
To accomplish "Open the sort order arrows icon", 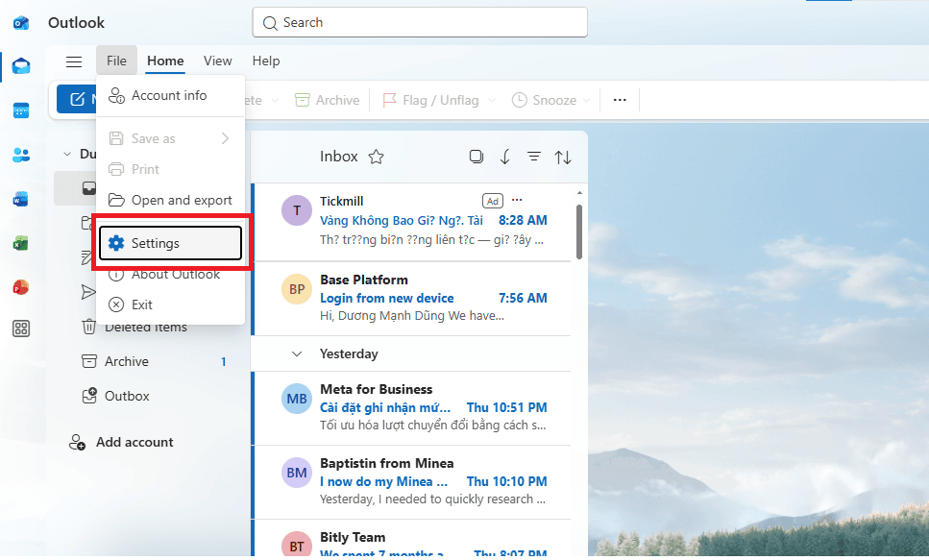I will coord(563,157).
